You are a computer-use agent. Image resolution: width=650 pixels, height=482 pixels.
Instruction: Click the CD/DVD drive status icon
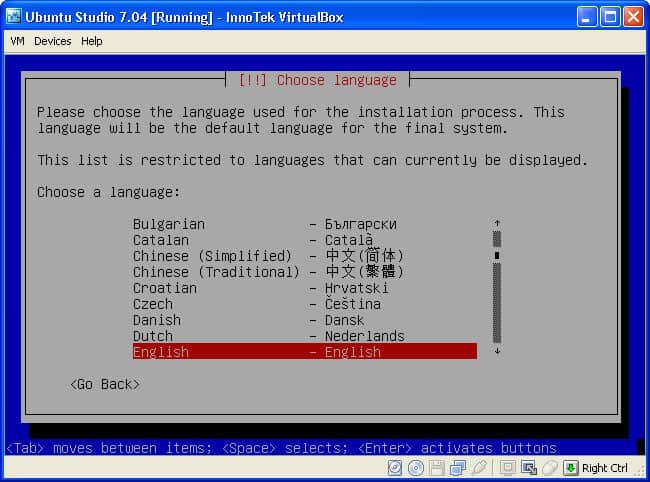click(416, 468)
